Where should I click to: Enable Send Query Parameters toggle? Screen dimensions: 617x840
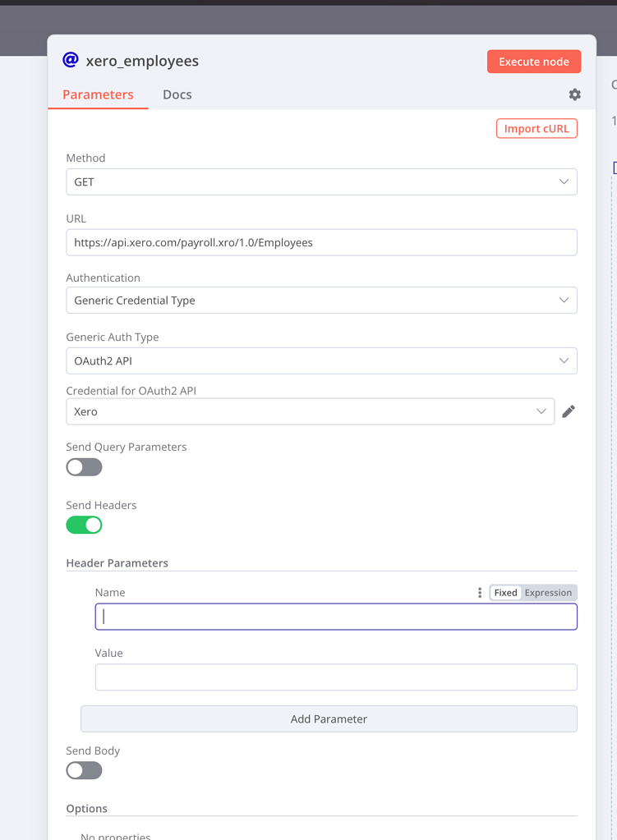tap(84, 467)
